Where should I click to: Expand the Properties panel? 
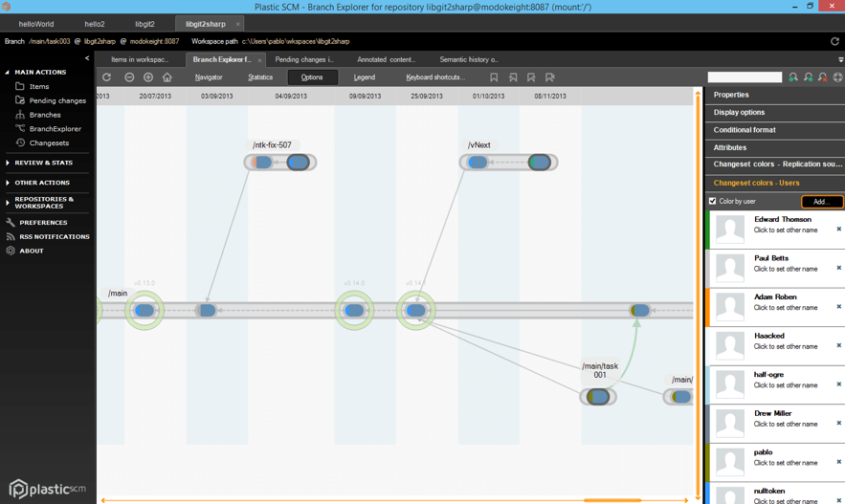pyautogui.click(x=775, y=95)
